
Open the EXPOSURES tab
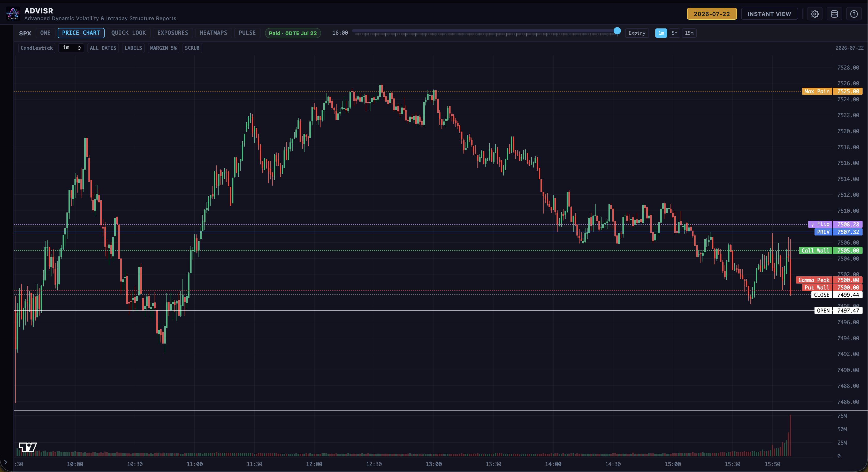coord(172,33)
